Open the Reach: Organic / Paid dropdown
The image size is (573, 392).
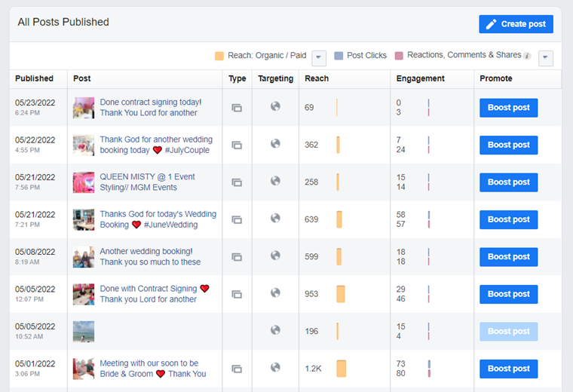pyautogui.click(x=319, y=57)
